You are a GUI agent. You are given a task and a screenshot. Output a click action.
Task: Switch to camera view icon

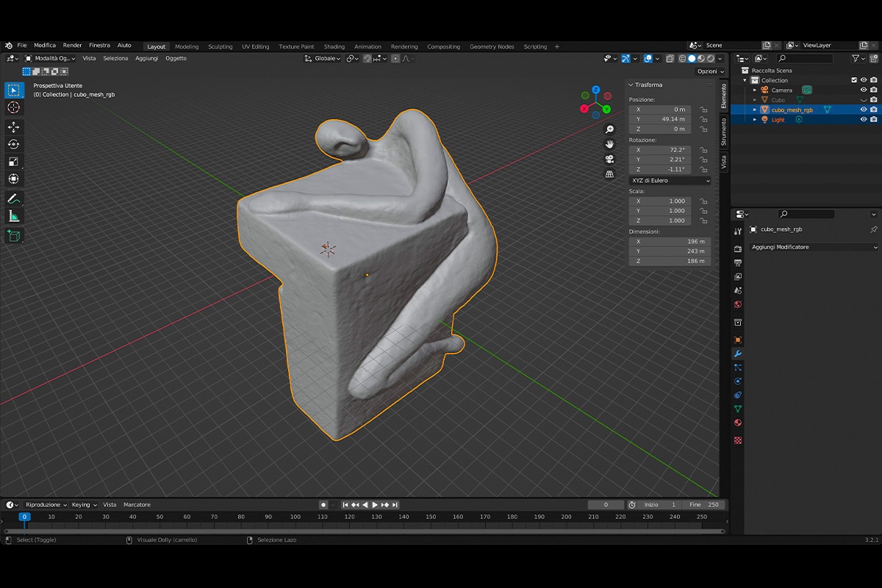tap(609, 159)
